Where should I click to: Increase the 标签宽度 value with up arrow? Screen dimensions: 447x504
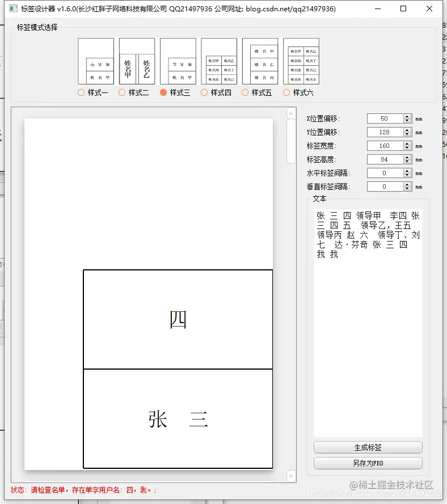[407, 143]
